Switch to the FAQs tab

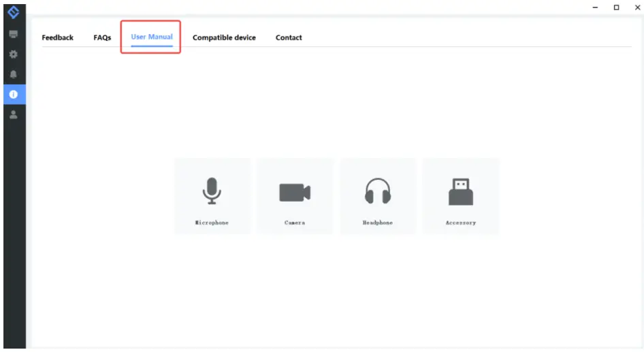pyautogui.click(x=102, y=37)
